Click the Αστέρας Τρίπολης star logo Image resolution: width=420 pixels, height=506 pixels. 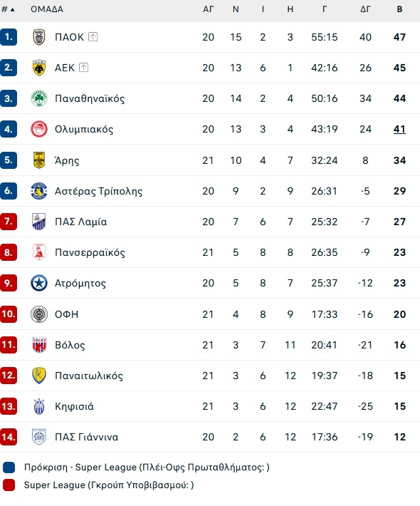tap(39, 191)
